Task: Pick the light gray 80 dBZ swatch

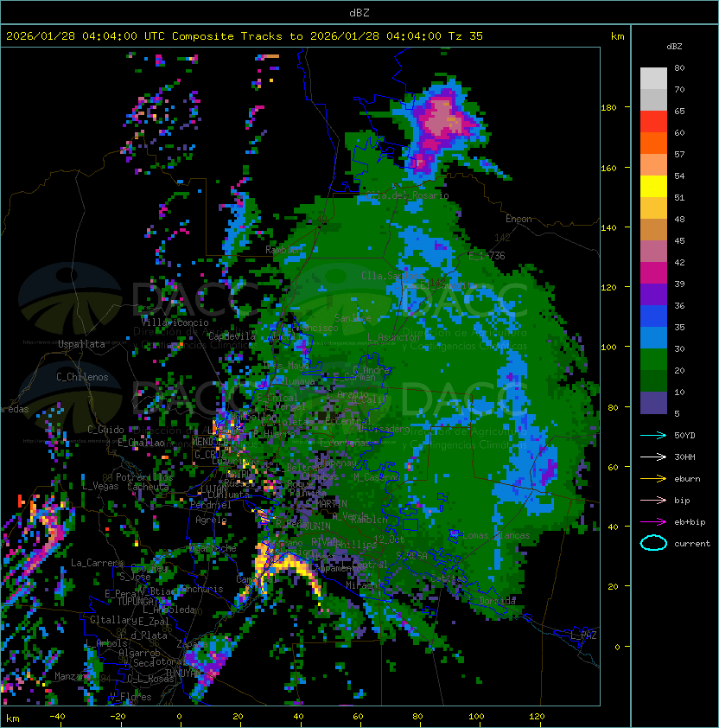Action: [x=653, y=78]
